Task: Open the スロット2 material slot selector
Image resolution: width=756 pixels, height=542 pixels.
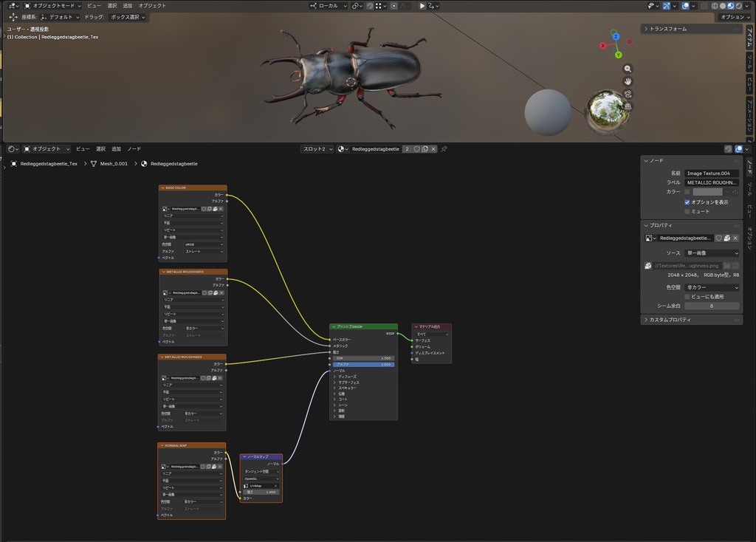Action: click(x=317, y=149)
